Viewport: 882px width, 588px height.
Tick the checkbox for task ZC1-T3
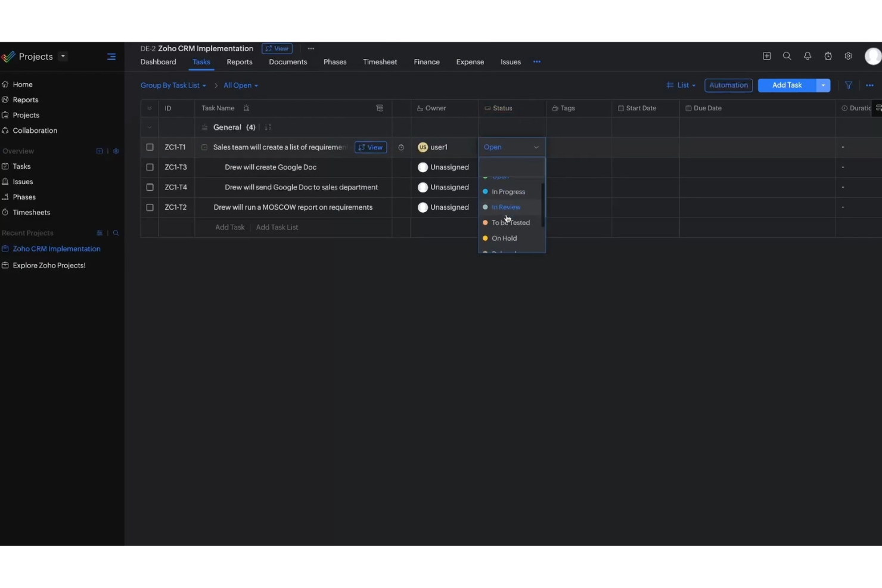150,167
